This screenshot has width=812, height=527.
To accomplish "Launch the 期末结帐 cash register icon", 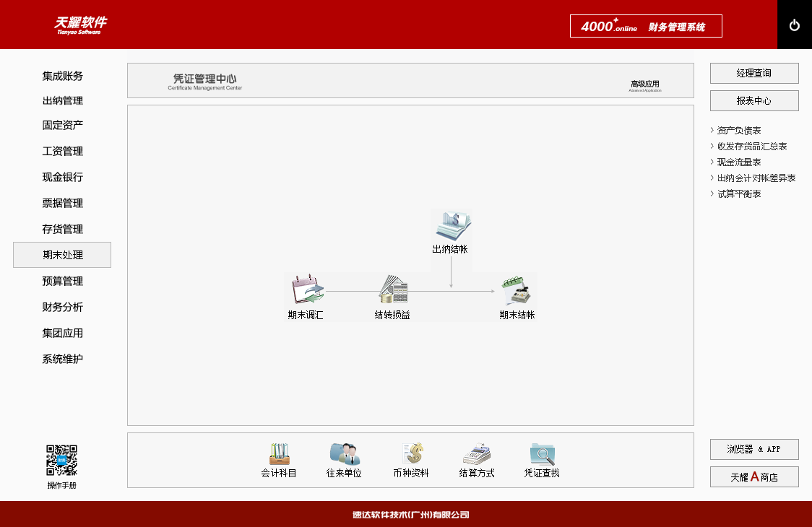I will 517,290.
